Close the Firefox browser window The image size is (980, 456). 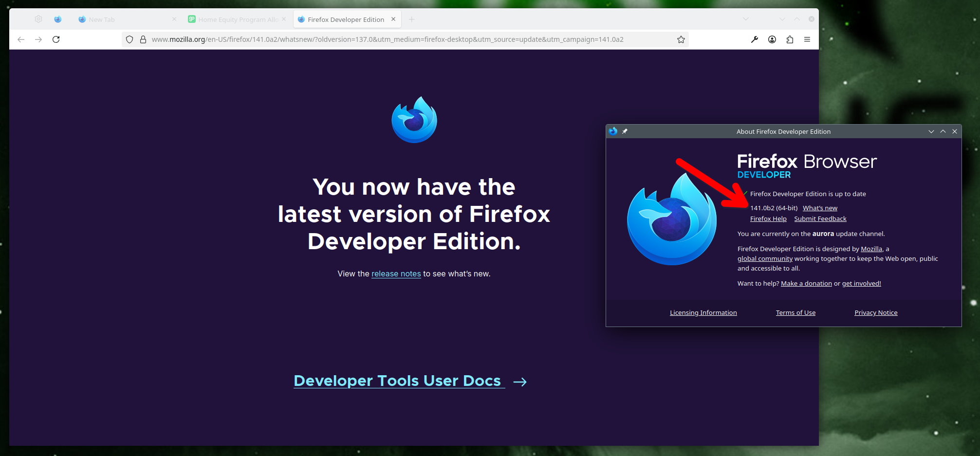(812, 19)
